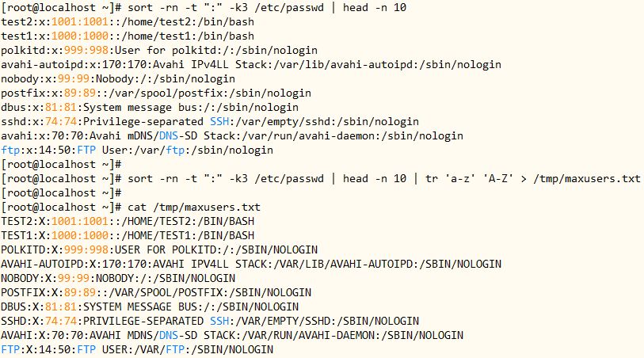Click the empty prompt after first output
Viewport: 644px width, 358px height.
pyautogui.click(x=61, y=164)
